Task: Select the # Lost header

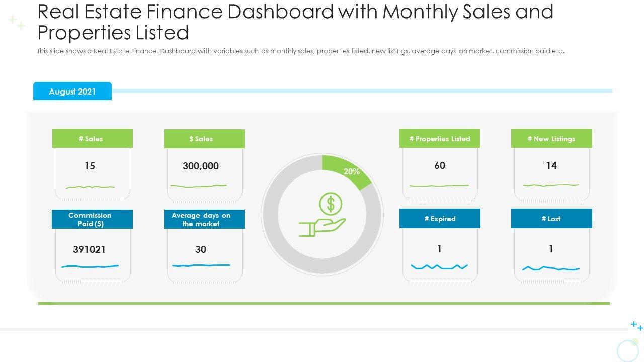Action: pyautogui.click(x=551, y=219)
